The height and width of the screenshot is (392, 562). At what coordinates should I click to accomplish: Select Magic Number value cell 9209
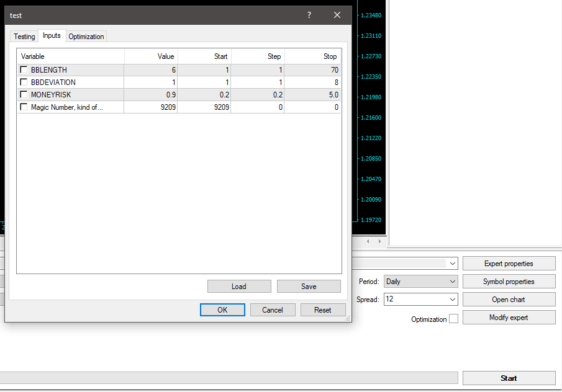151,107
